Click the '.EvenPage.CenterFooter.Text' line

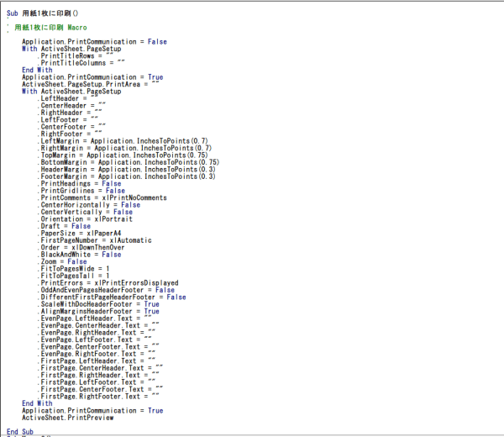pyautogui.click(x=98, y=346)
